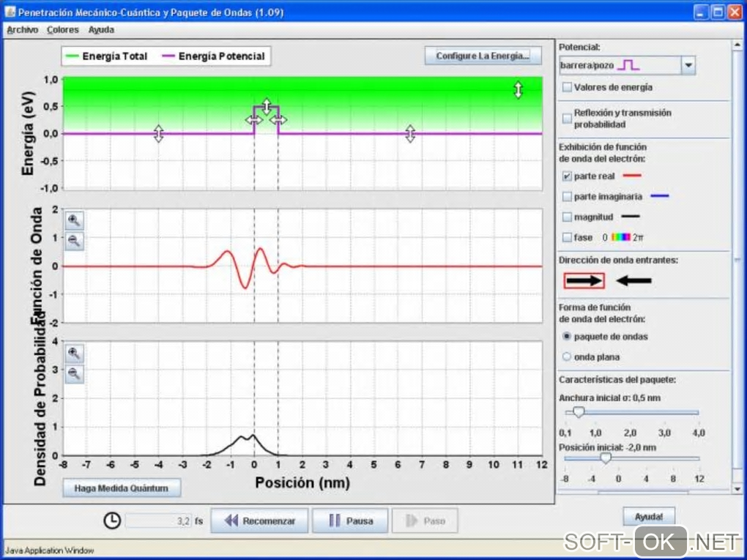
Task: Click the time display field showing 3,2
Action: 159,521
